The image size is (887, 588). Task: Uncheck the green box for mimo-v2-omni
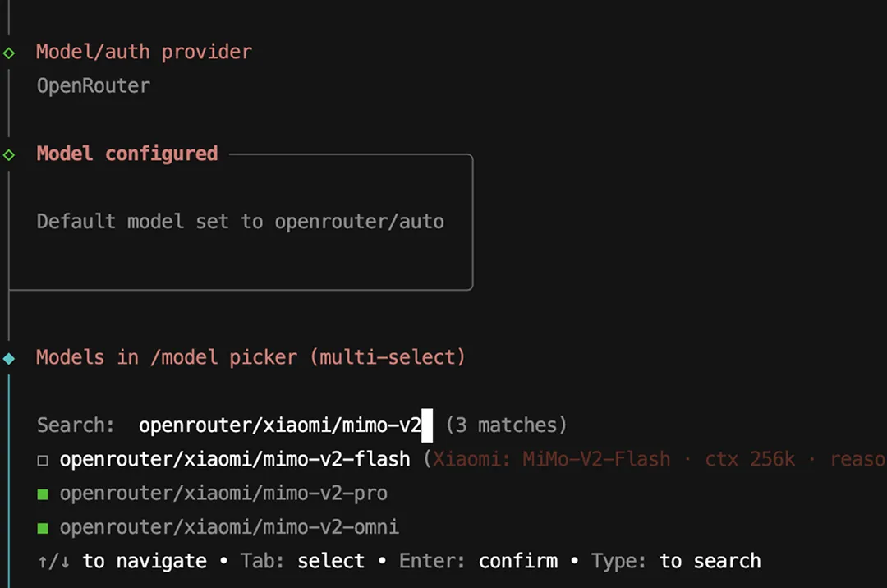[x=43, y=527]
